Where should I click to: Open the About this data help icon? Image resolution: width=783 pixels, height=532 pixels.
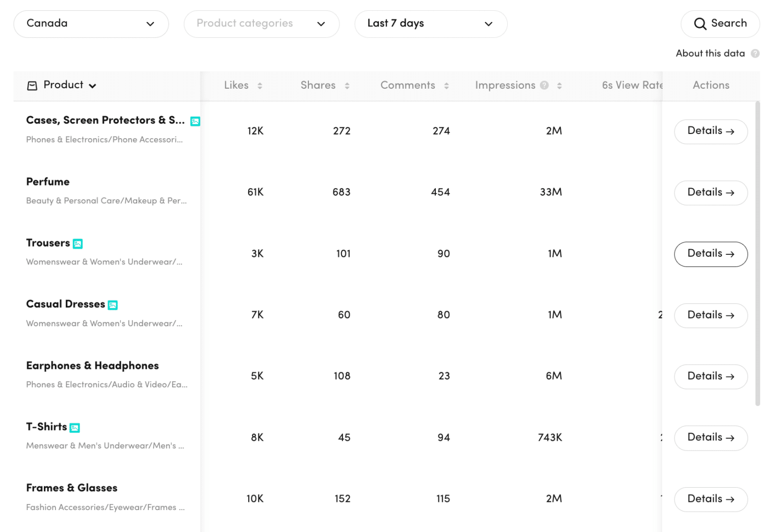756,53
